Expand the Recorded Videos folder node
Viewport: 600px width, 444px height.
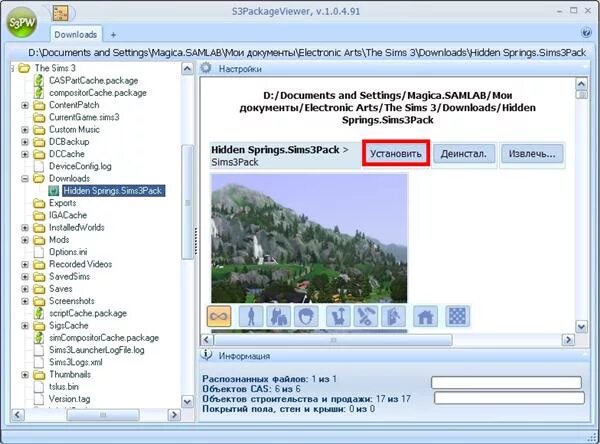25,264
